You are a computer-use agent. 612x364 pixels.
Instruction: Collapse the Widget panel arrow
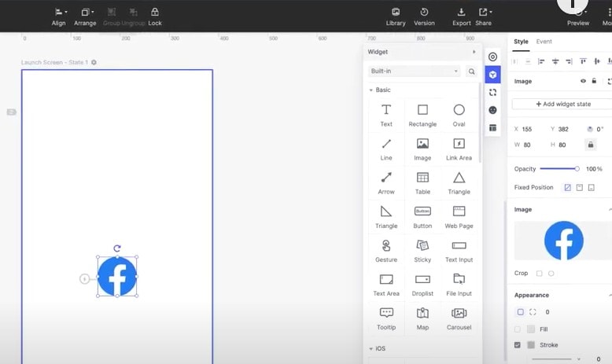tap(474, 52)
